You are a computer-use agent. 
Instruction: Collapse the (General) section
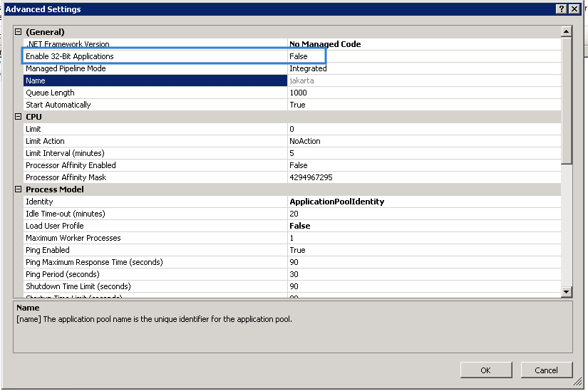tap(19, 32)
